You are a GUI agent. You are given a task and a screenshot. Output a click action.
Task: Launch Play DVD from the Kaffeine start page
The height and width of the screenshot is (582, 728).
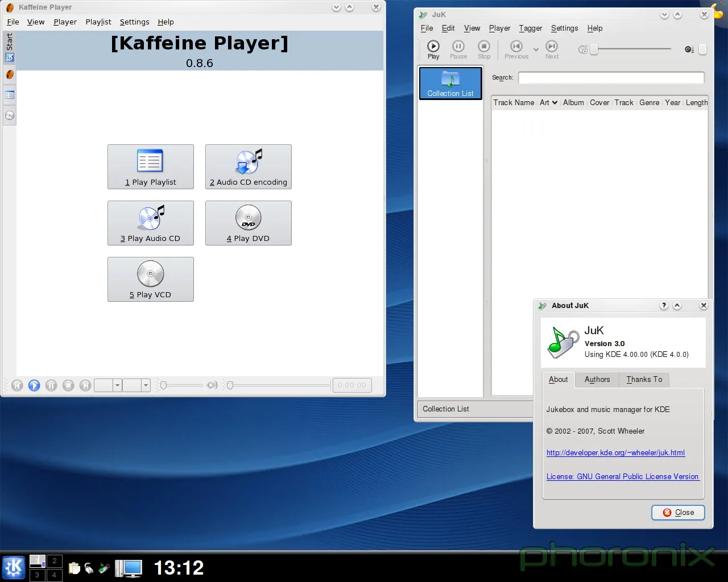(x=249, y=223)
